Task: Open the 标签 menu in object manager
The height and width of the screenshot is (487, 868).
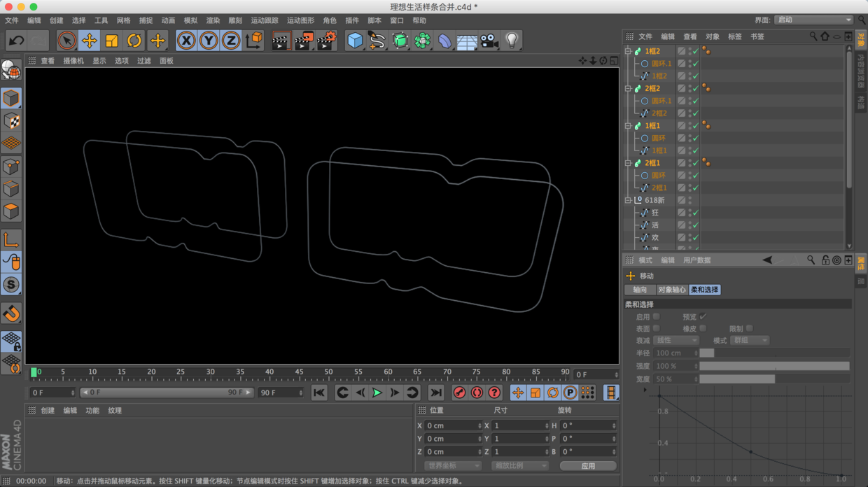Action: 734,36
